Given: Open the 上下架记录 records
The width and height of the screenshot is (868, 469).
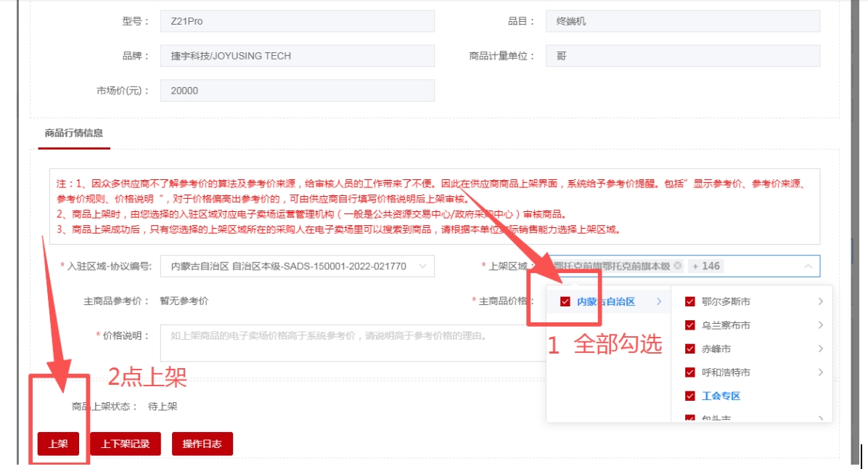Looking at the screenshot, I should (x=126, y=444).
